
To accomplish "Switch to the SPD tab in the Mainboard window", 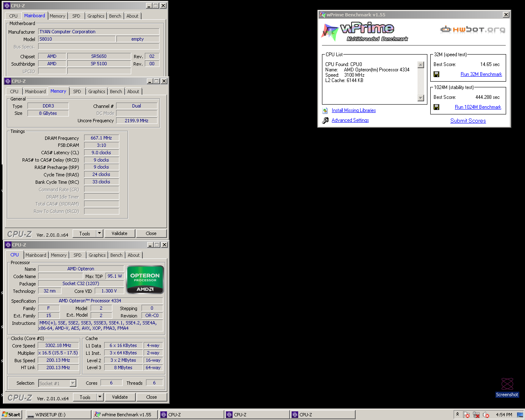I will coord(76,16).
